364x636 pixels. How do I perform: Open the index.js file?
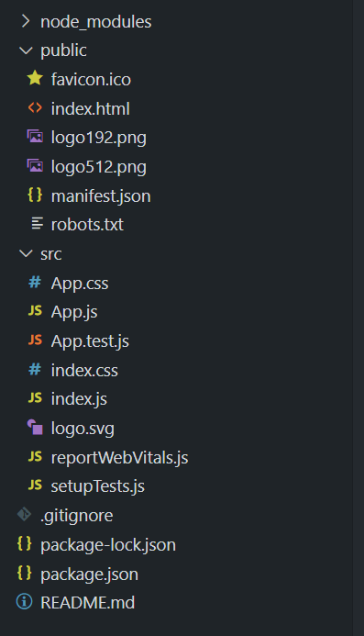tap(79, 399)
